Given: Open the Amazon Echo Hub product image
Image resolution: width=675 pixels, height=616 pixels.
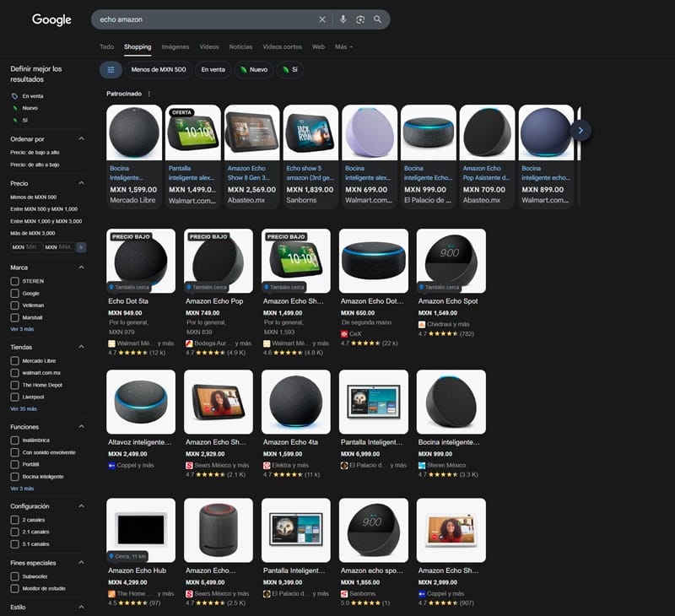Looking at the screenshot, I should (141, 530).
